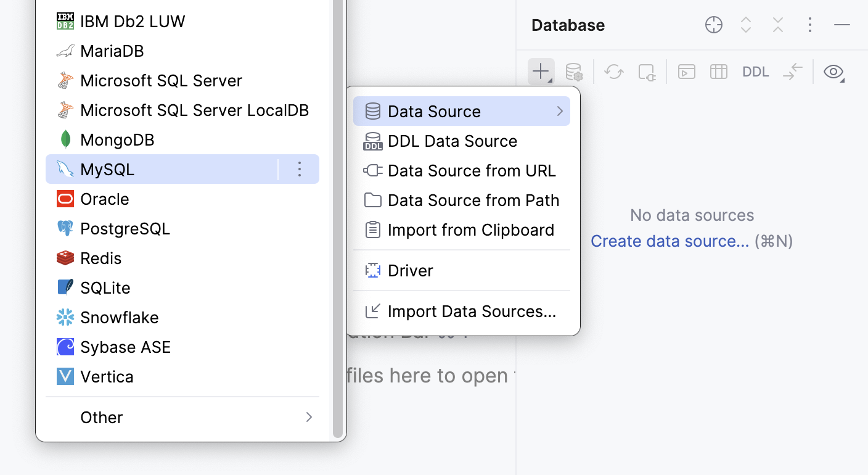Expand the Data Source submenu

[462, 111]
